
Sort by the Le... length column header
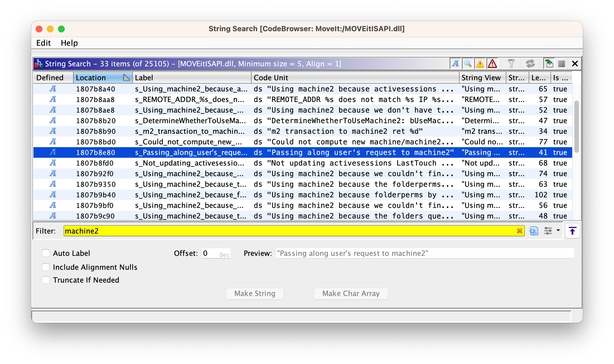pos(540,77)
